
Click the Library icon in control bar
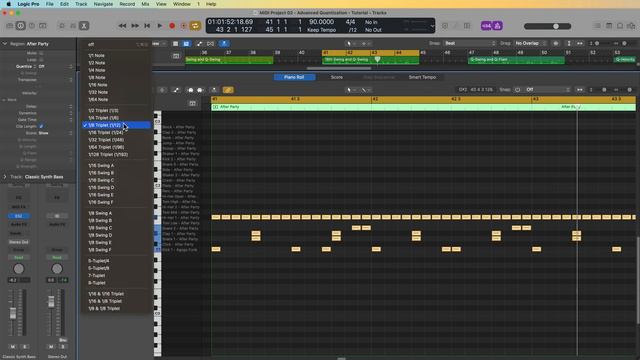point(10,26)
